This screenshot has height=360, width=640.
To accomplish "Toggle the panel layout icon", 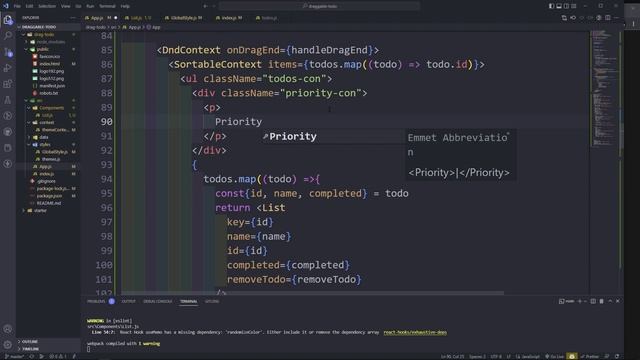I will click(x=559, y=6).
